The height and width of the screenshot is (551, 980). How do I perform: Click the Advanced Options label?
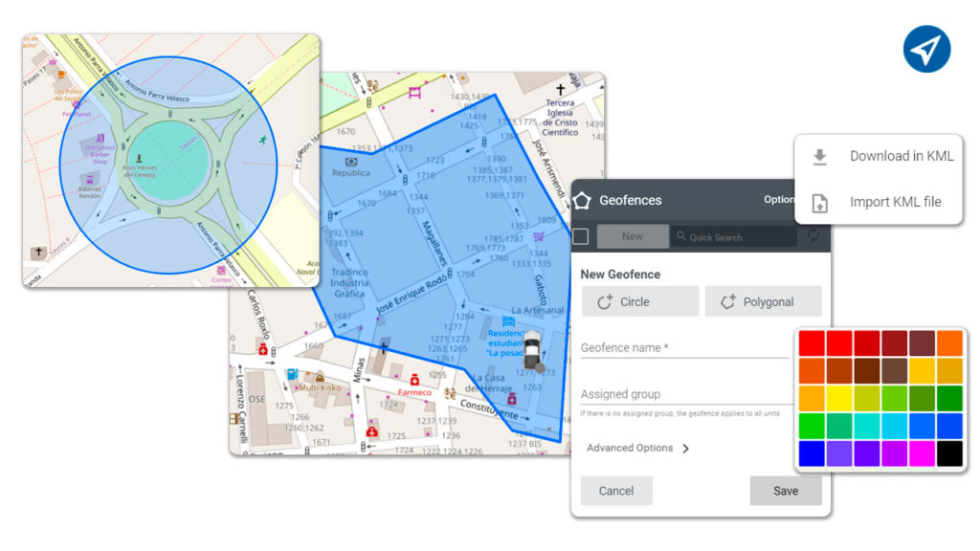pos(630,448)
